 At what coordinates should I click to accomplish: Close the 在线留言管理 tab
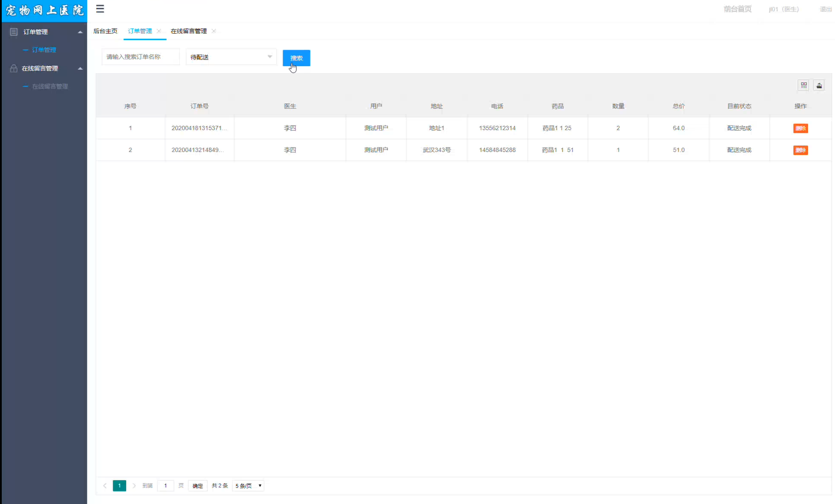click(x=214, y=31)
